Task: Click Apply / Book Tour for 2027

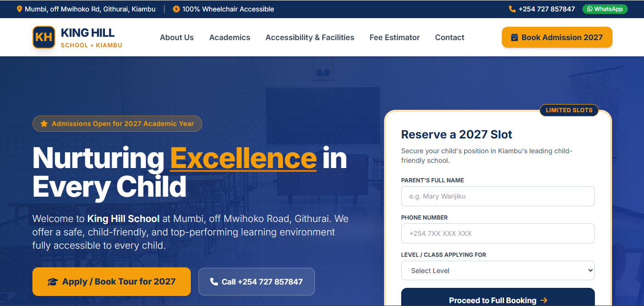Action: (x=112, y=282)
